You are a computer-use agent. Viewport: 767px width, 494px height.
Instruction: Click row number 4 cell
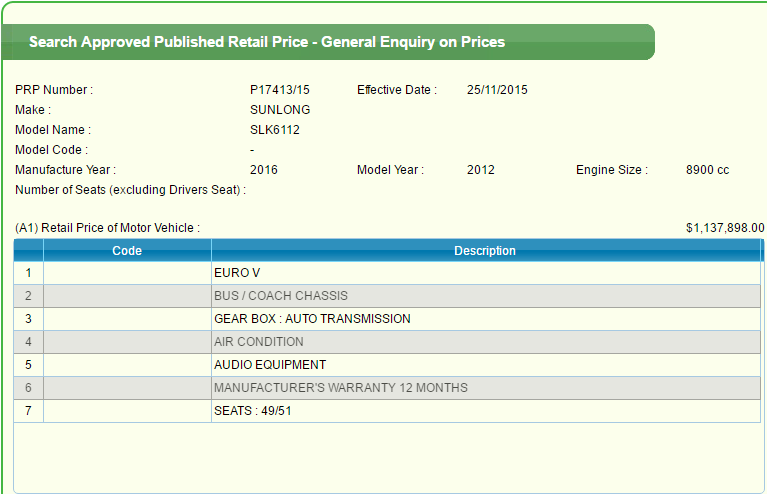pyautogui.click(x=29, y=342)
